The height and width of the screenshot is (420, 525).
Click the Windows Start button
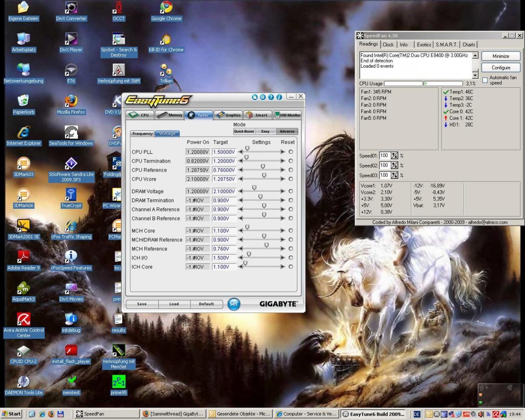click(12, 414)
